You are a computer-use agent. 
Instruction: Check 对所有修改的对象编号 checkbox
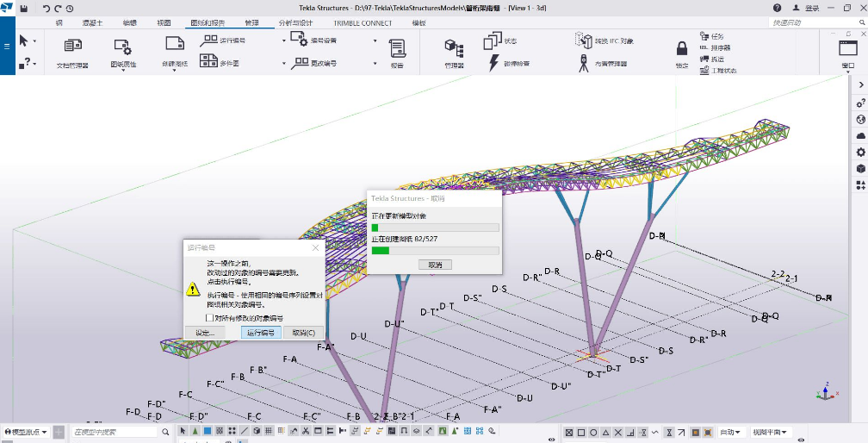pyautogui.click(x=209, y=318)
